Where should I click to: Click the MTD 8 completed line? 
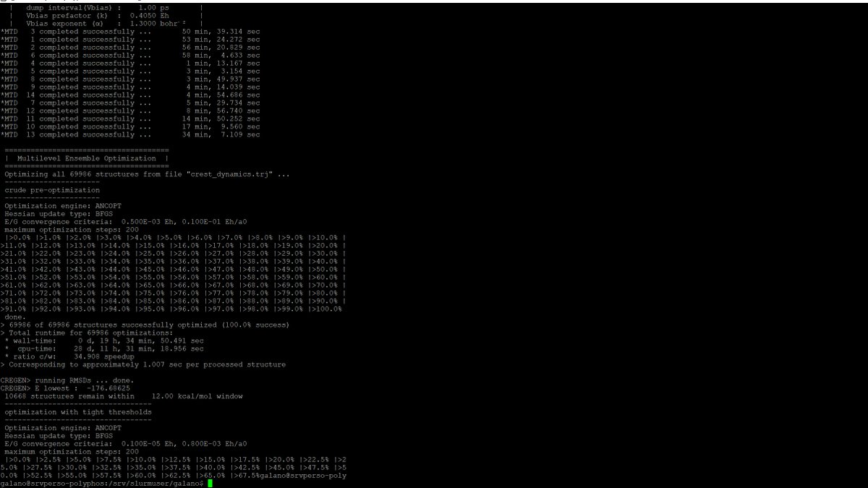pyautogui.click(x=130, y=79)
